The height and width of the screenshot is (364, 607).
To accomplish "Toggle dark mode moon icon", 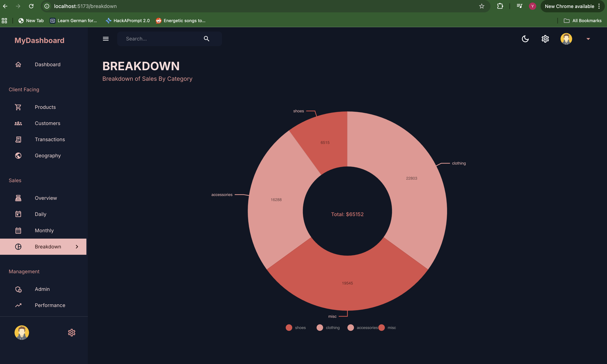I will coord(525,39).
